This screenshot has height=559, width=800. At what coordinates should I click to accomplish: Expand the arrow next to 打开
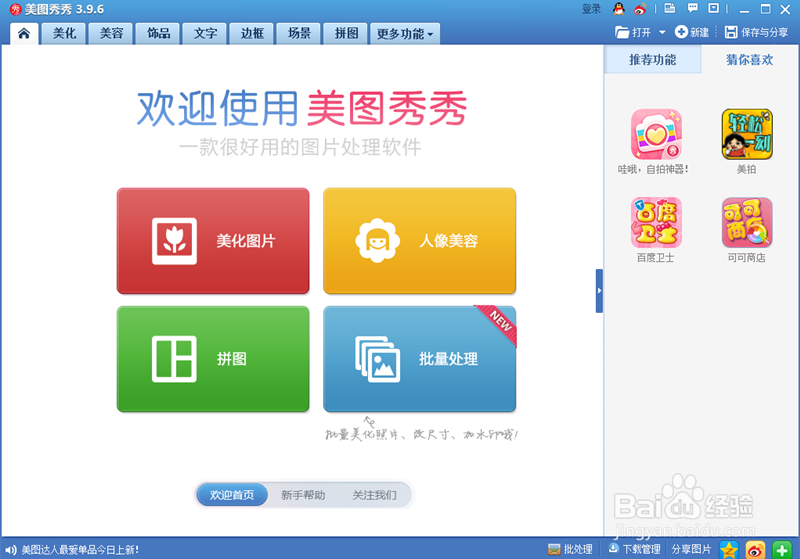tap(662, 33)
